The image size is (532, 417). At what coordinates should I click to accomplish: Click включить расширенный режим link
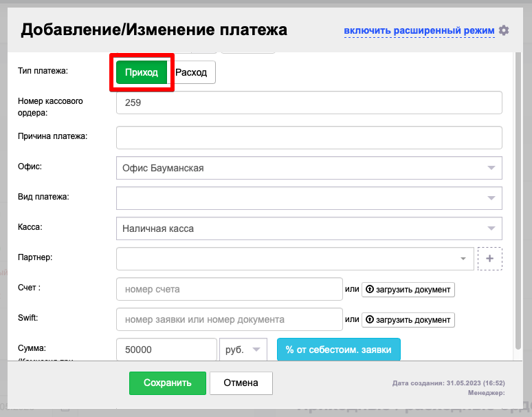tap(419, 30)
